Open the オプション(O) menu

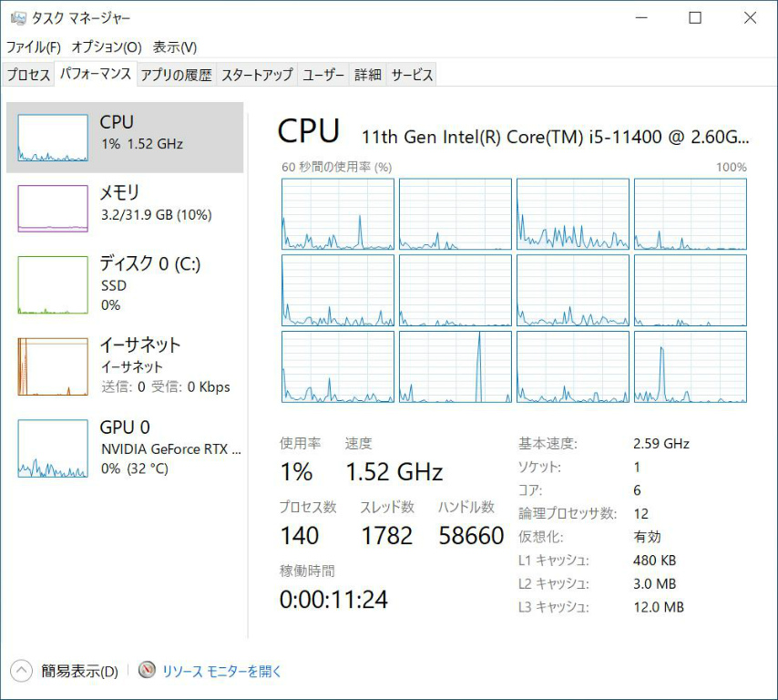tap(107, 46)
